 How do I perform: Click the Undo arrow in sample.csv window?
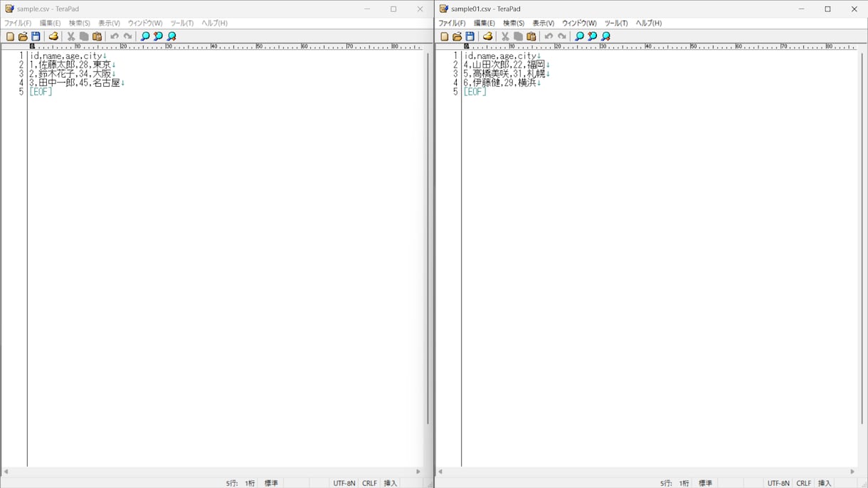[115, 36]
